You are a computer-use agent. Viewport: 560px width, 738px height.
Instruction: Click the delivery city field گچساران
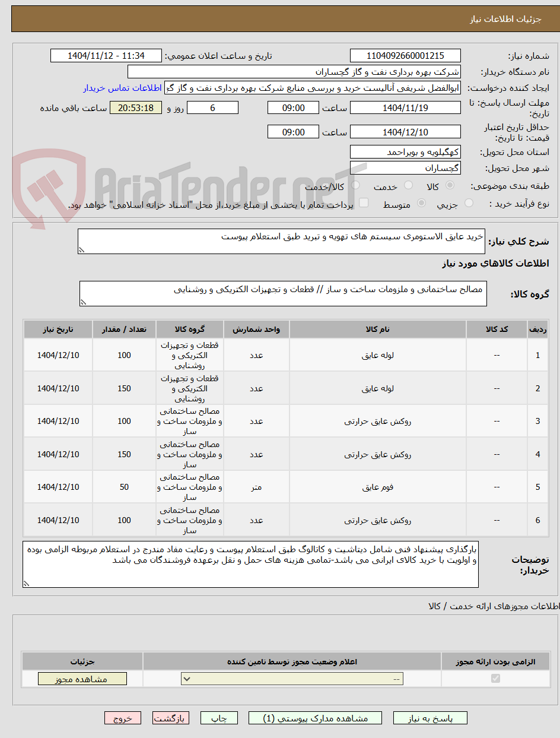[x=405, y=168]
